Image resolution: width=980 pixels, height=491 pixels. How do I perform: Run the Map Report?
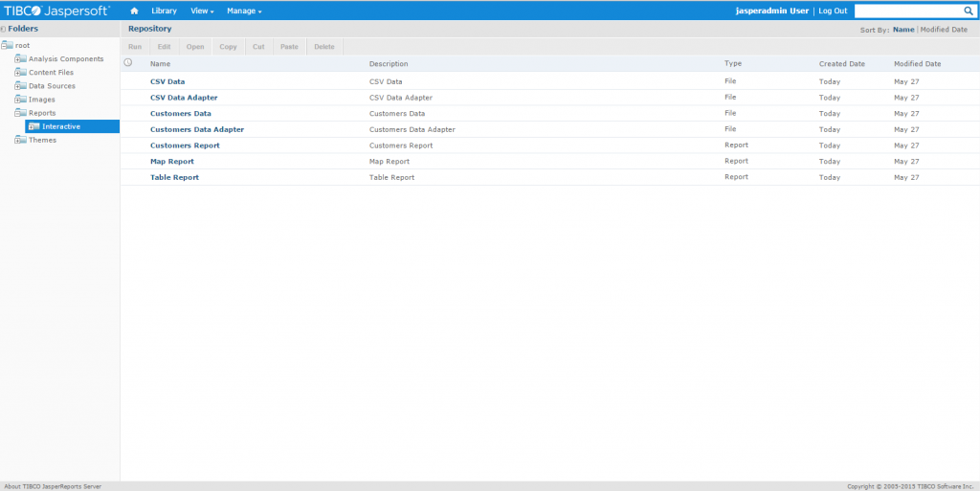(172, 162)
